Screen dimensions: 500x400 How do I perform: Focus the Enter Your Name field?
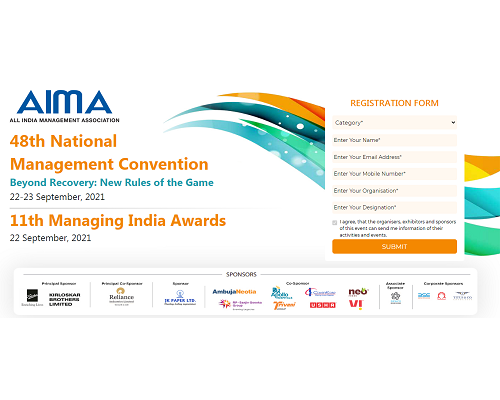[x=394, y=140]
